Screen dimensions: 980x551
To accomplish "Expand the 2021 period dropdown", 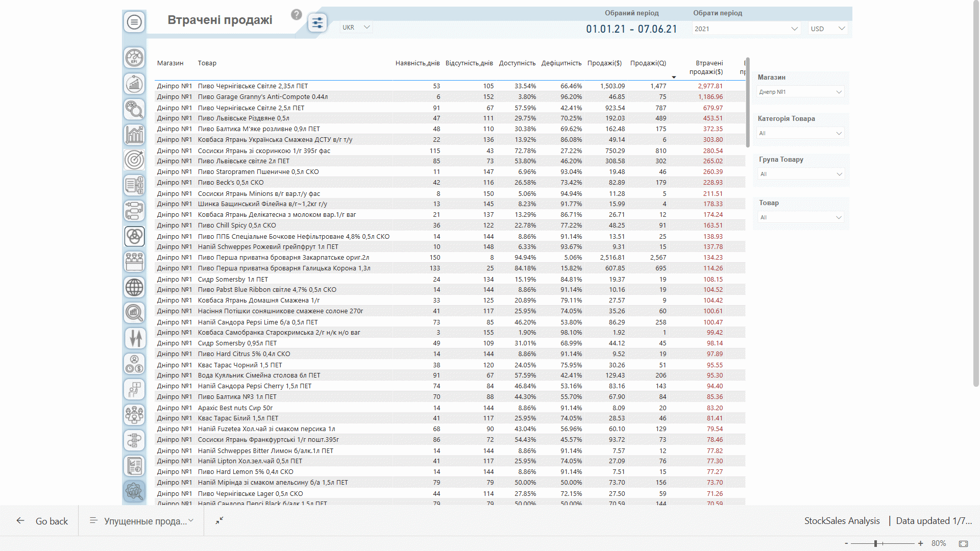I will (746, 29).
